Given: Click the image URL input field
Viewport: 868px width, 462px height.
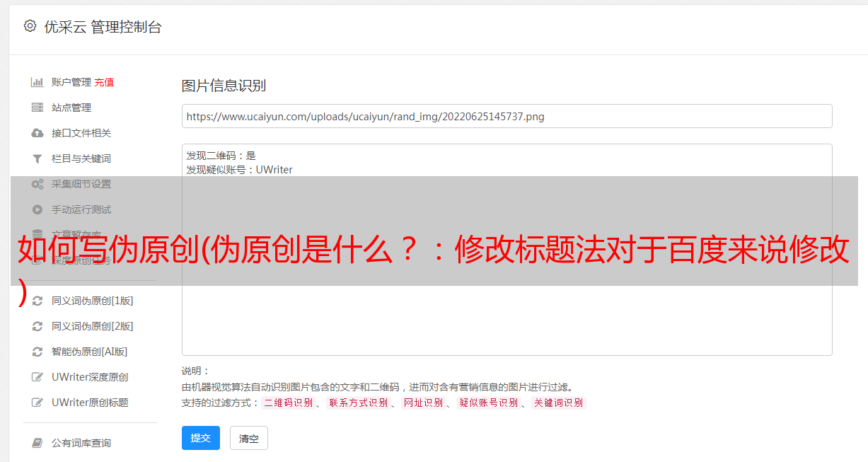Looking at the screenshot, I should [x=507, y=116].
